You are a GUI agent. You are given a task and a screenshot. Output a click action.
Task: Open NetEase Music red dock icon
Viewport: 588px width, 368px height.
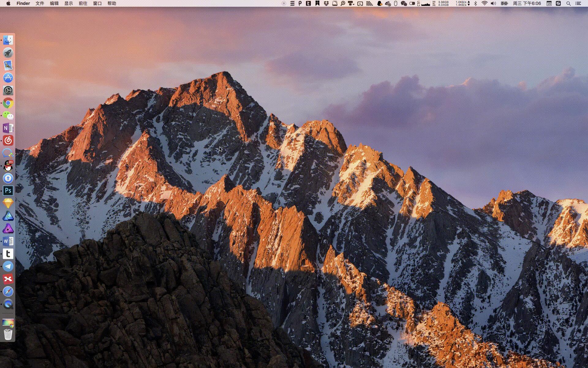point(8,140)
